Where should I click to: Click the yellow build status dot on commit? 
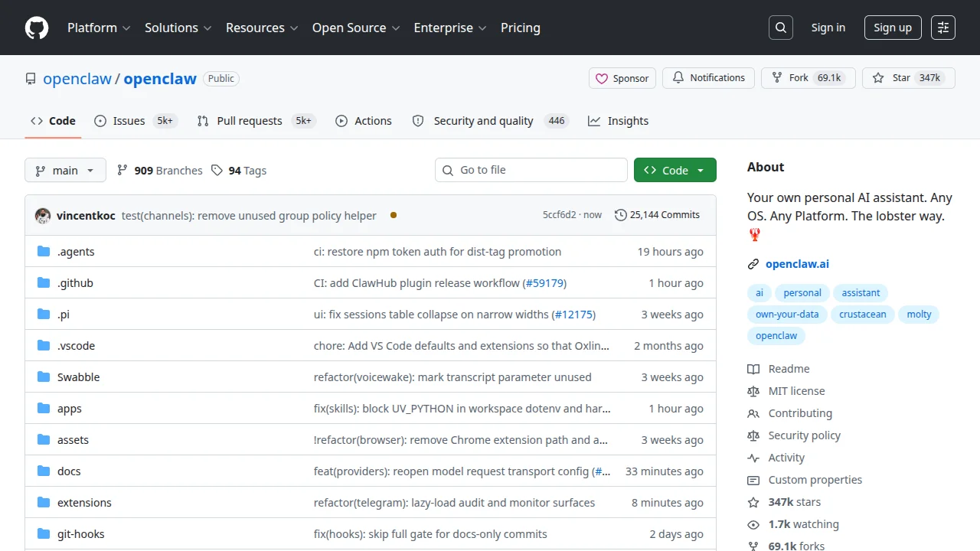point(394,215)
